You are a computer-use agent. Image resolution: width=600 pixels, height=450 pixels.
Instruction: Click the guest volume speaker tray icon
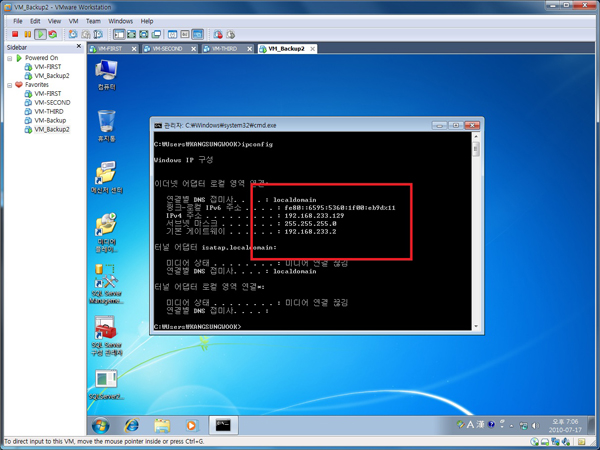coord(535,426)
